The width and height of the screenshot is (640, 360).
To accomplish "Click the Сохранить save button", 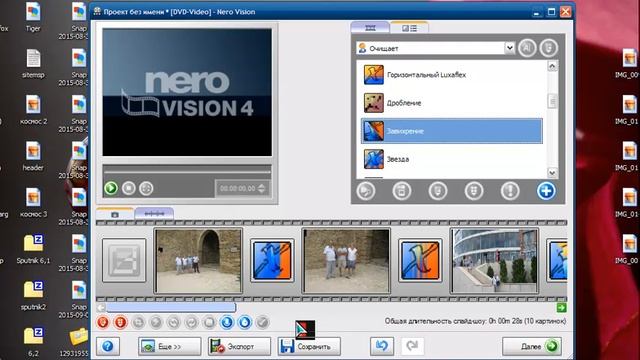I will coord(309,347).
